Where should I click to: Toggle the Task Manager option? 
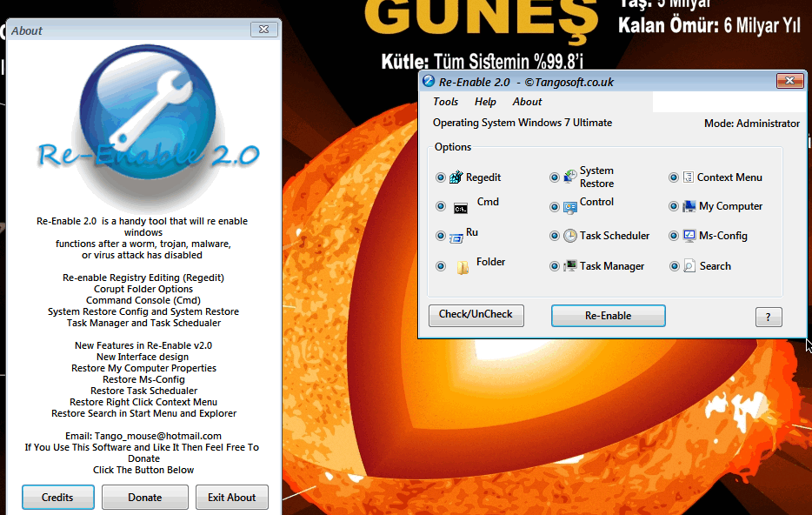coord(554,266)
